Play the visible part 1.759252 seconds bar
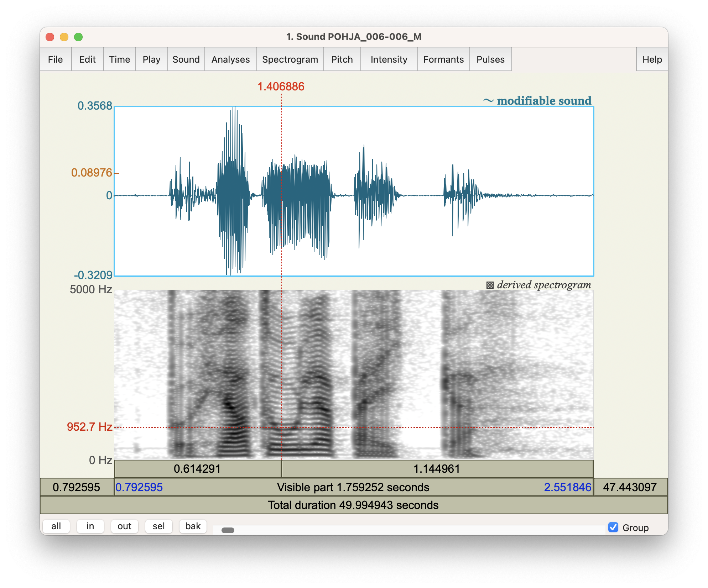The image size is (708, 588). (x=354, y=487)
